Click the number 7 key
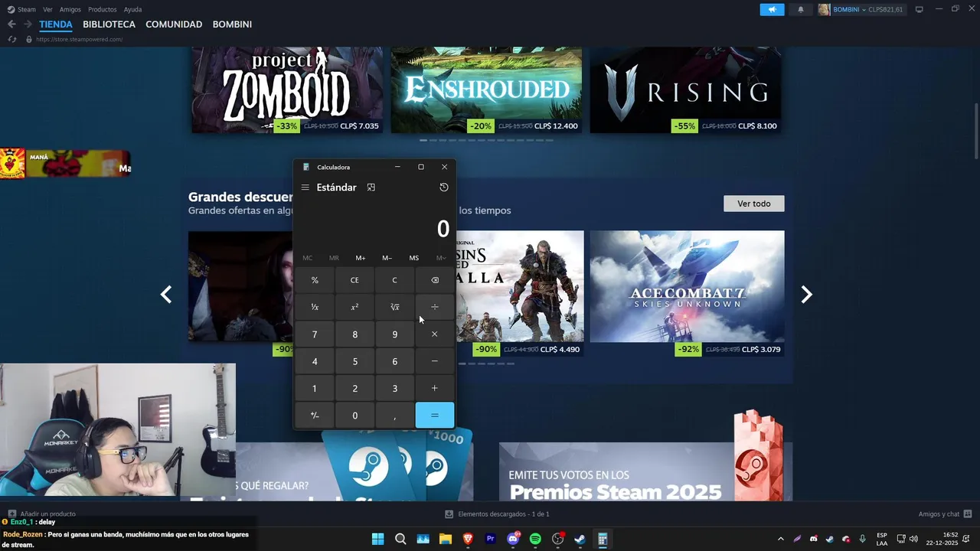 [x=315, y=334]
